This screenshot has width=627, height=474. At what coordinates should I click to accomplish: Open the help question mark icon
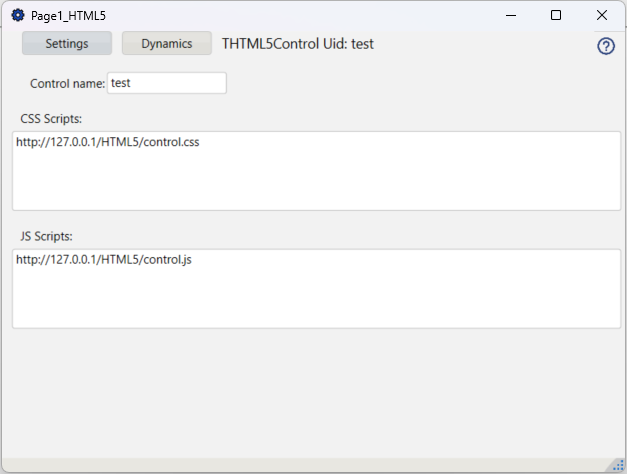pyautogui.click(x=606, y=46)
